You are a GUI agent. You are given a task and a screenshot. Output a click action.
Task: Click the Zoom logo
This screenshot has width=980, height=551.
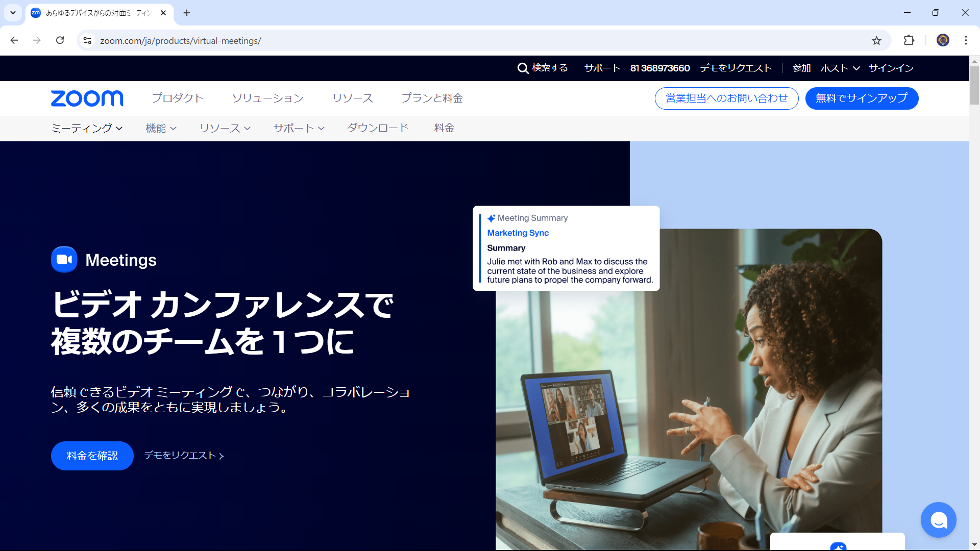coord(87,98)
